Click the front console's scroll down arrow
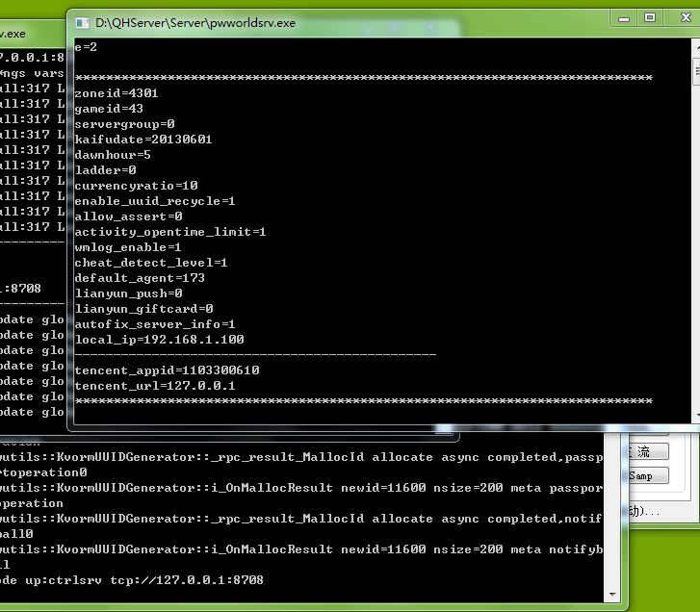Image resolution: width=700 pixels, height=612 pixels. pyautogui.click(x=695, y=415)
